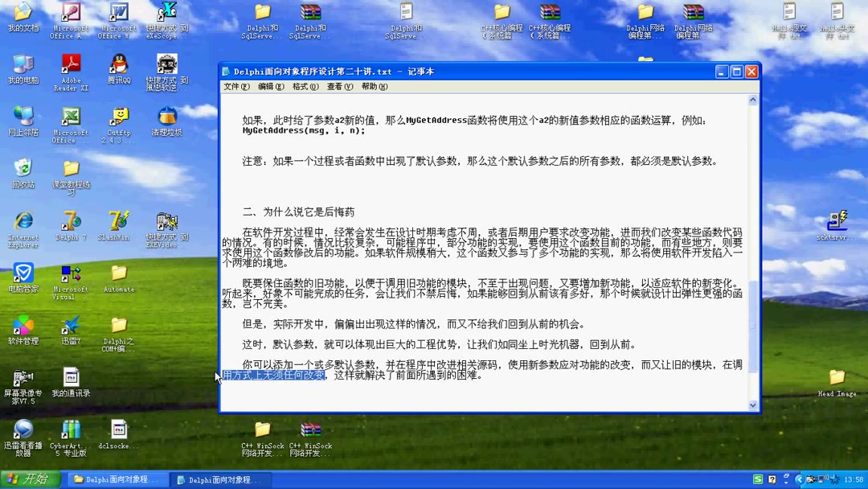
Task: Expand hidden notification area icons
Action: point(800,479)
